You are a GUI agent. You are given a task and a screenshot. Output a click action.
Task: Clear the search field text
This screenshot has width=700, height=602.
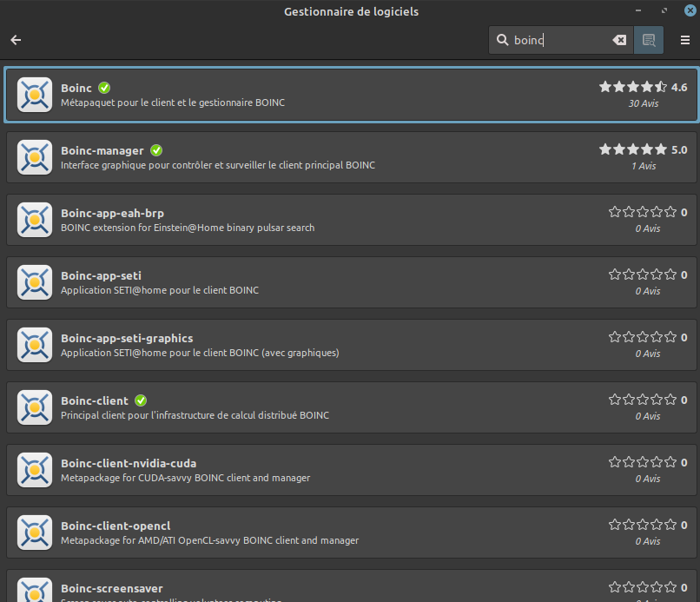pos(619,40)
